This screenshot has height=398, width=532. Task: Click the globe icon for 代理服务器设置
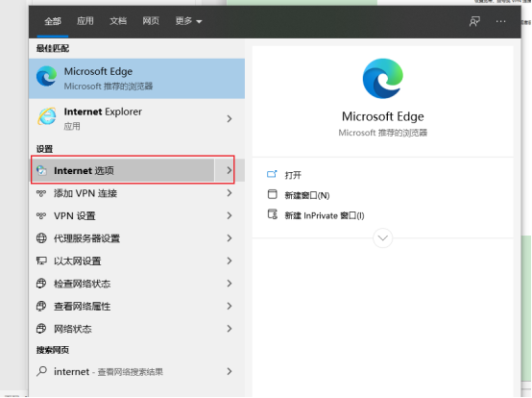click(x=41, y=238)
